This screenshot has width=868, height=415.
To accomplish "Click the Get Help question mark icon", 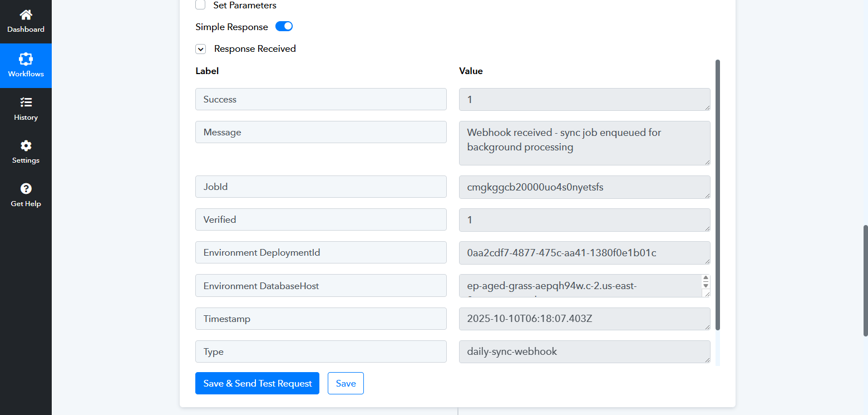I will click(26, 189).
